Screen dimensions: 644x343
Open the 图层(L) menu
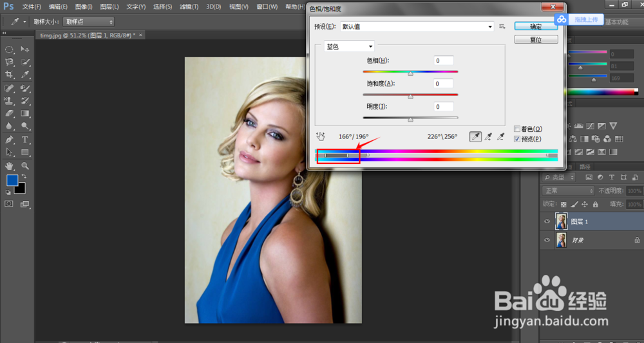(109, 7)
